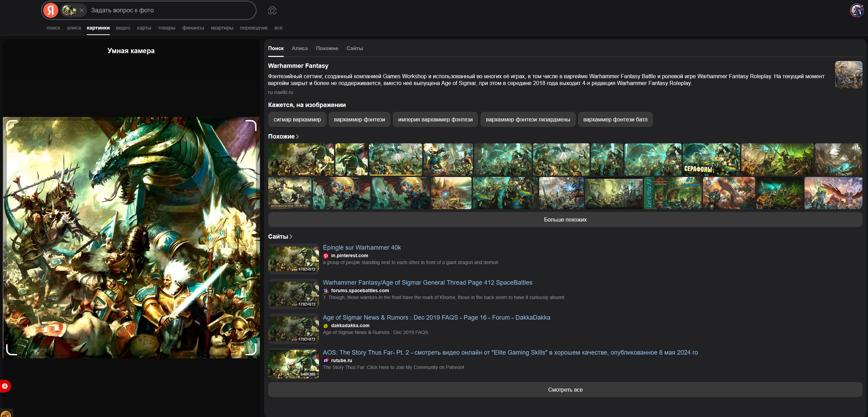Image resolution: width=868 pixels, height=417 pixels.
Task: Open the СЕРАФОНЫ similar image thumbnail
Action: click(x=711, y=159)
